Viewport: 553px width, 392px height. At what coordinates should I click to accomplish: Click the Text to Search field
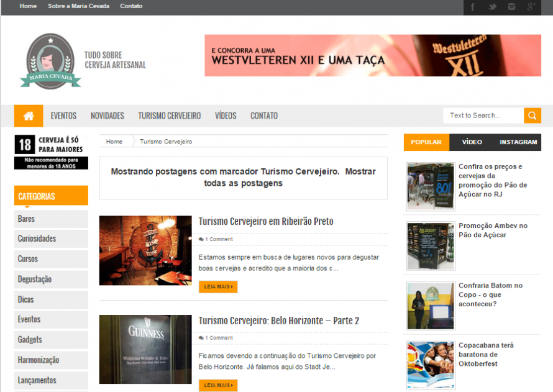pyautogui.click(x=483, y=116)
